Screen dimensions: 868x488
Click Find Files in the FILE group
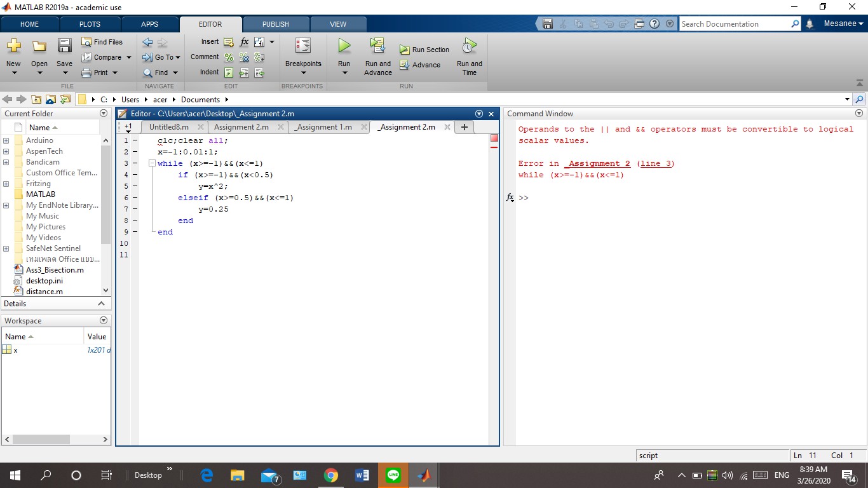[102, 42]
